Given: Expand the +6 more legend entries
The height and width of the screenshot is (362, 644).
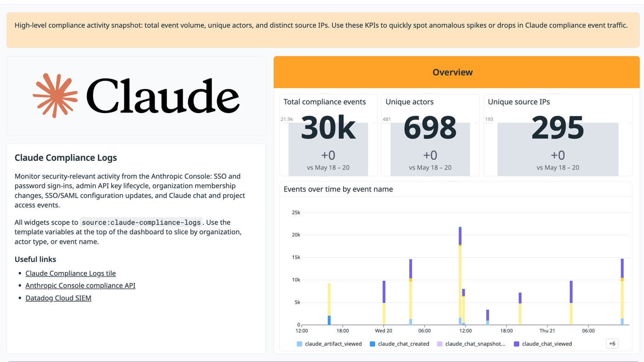Looking at the screenshot, I should 612,344.
